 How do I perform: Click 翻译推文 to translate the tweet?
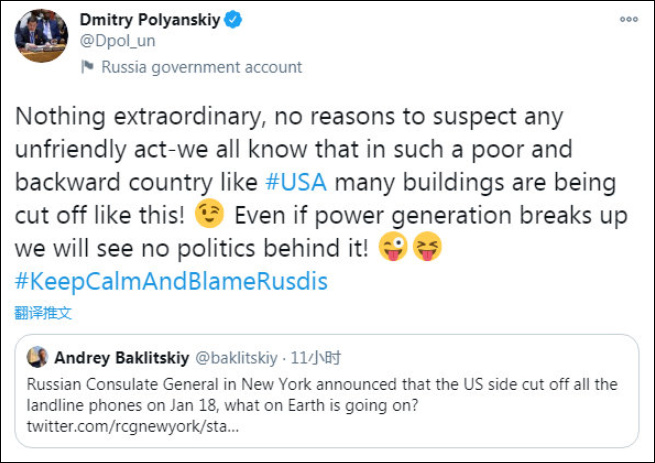click(43, 313)
